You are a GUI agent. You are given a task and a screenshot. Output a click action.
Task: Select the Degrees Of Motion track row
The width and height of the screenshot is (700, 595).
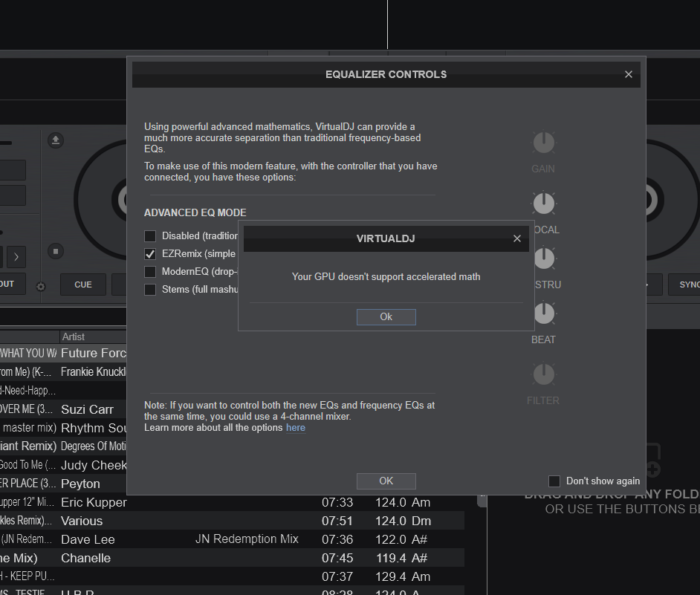(63, 446)
